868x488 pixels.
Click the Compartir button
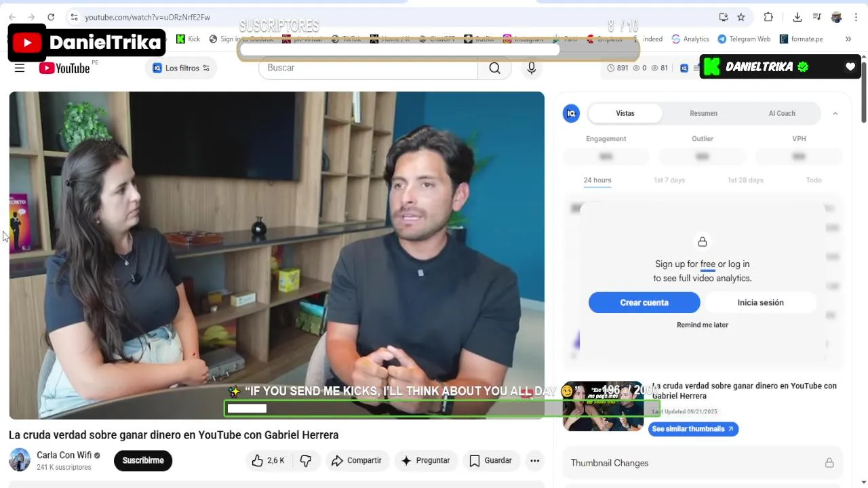[x=357, y=461]
